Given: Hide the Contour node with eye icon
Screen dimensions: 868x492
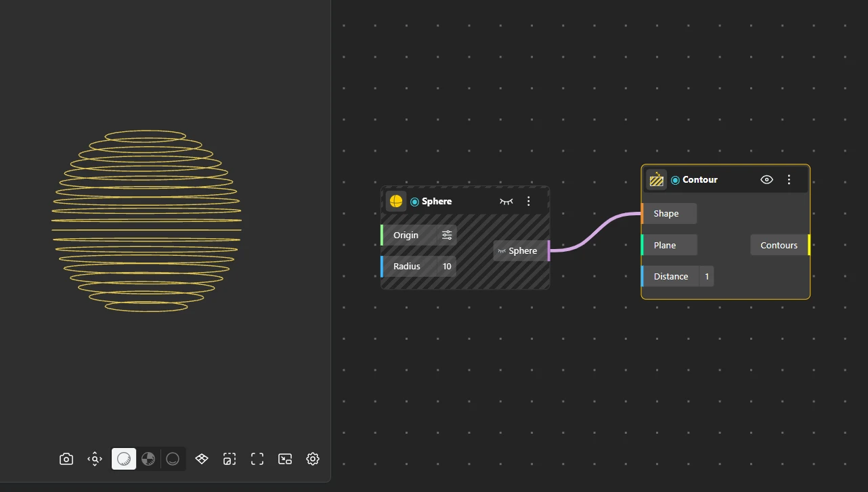Looking at the screenshot, I should [x=766, y=180].
